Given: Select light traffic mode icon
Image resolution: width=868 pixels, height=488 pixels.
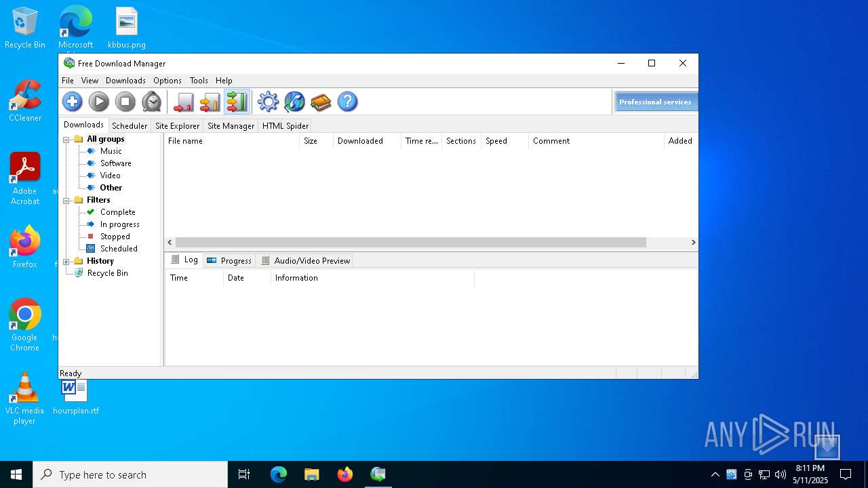Looking at the screenshot, I should pos(184,102).
